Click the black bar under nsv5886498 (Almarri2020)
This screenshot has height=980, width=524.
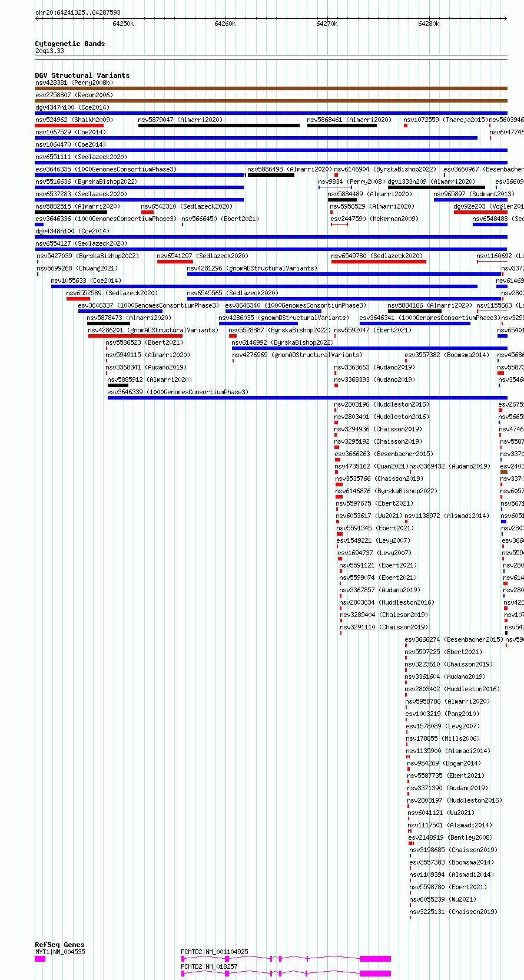coord(271,175)
